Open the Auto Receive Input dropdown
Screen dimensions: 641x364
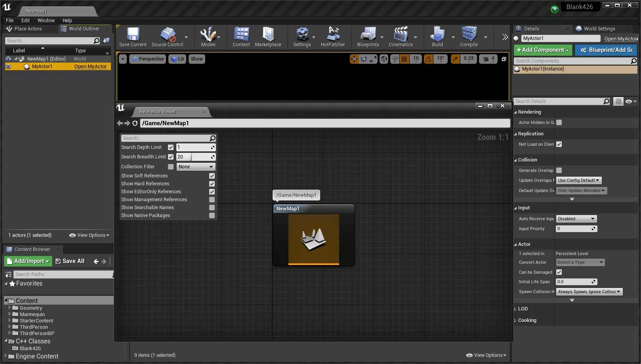[576, 219]
